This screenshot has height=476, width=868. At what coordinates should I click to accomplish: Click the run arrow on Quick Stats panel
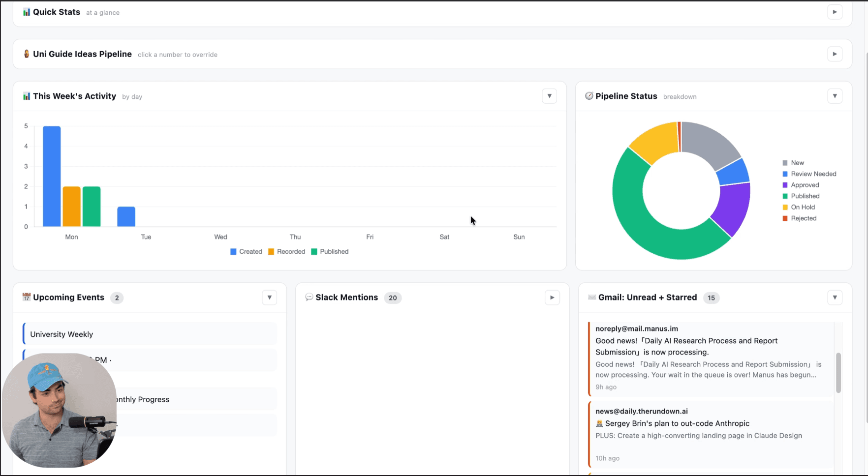coord(835,12)
